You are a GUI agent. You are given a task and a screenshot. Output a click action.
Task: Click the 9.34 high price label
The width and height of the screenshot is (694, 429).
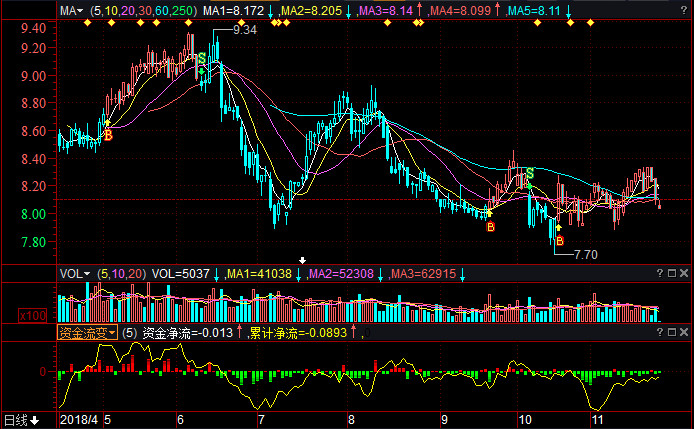[245, 31]
